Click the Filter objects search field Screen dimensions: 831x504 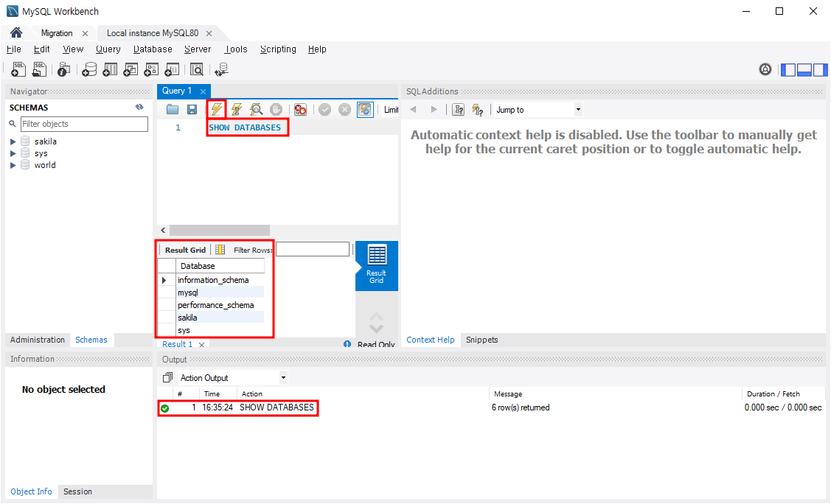[84, 124]
